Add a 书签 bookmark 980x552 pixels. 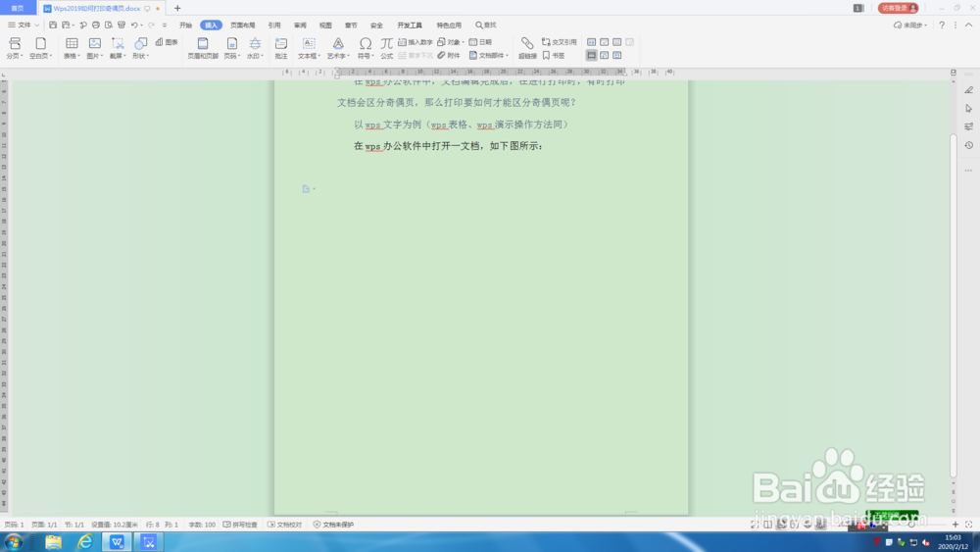coord(553,55)
